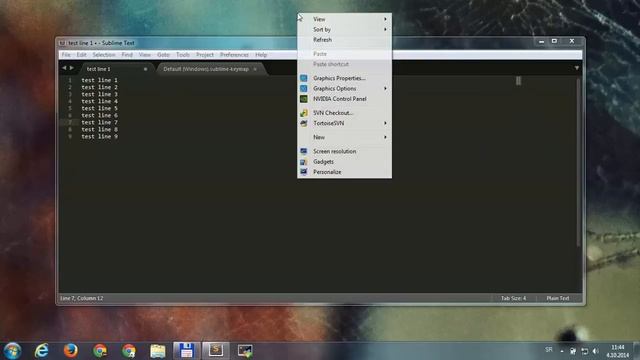Close the sublime-keymap tab
The image size is (640, 360).
[255, 69]
